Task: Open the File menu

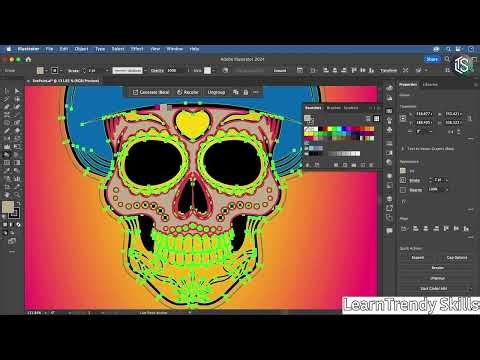Action: tap(49, 49)
